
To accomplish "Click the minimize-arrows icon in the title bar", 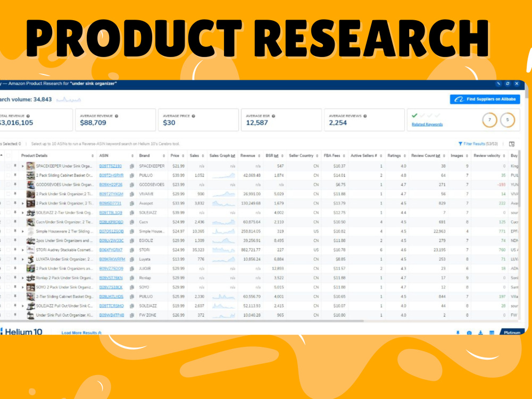I will 498,84.
